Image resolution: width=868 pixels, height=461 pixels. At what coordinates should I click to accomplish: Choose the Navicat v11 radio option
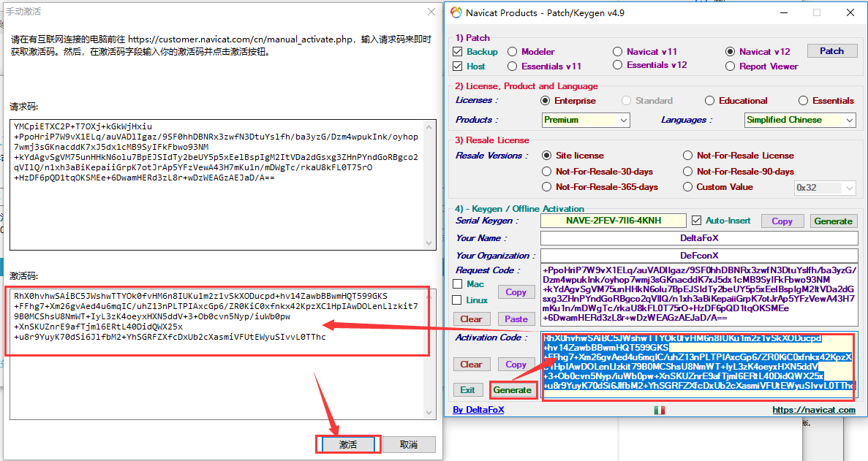point(618,51)
